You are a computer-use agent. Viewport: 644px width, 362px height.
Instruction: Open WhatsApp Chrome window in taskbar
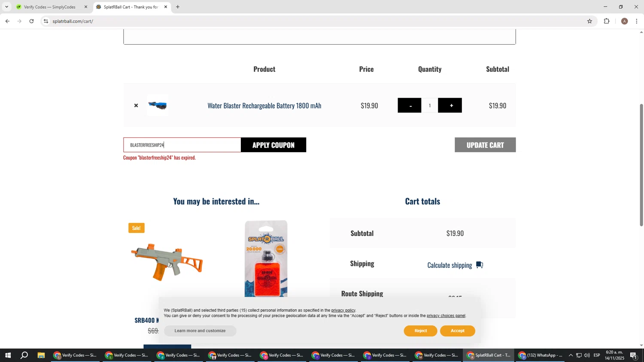click(x=540, y=355)
